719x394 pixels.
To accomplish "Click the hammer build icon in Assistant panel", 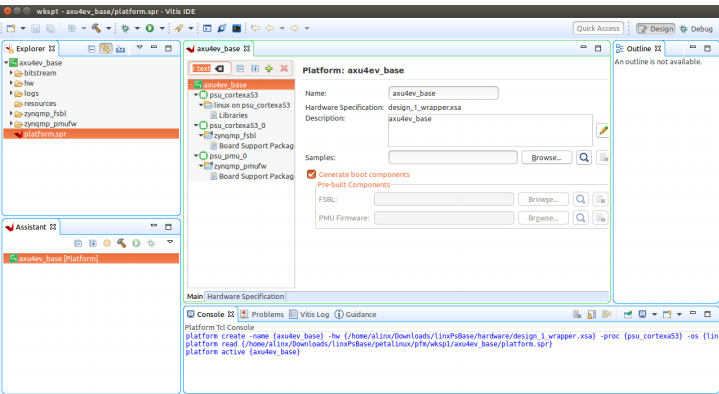I will [x=122, y=243].
